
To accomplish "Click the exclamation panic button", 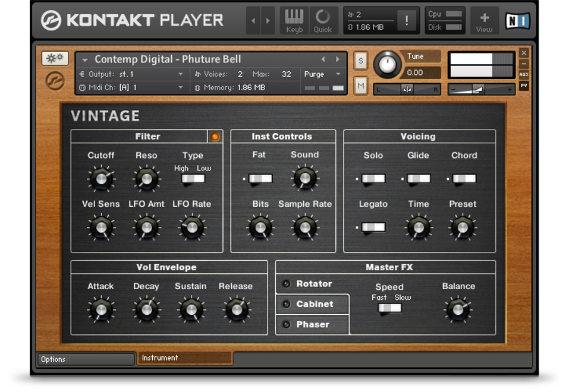I will 407,21.
